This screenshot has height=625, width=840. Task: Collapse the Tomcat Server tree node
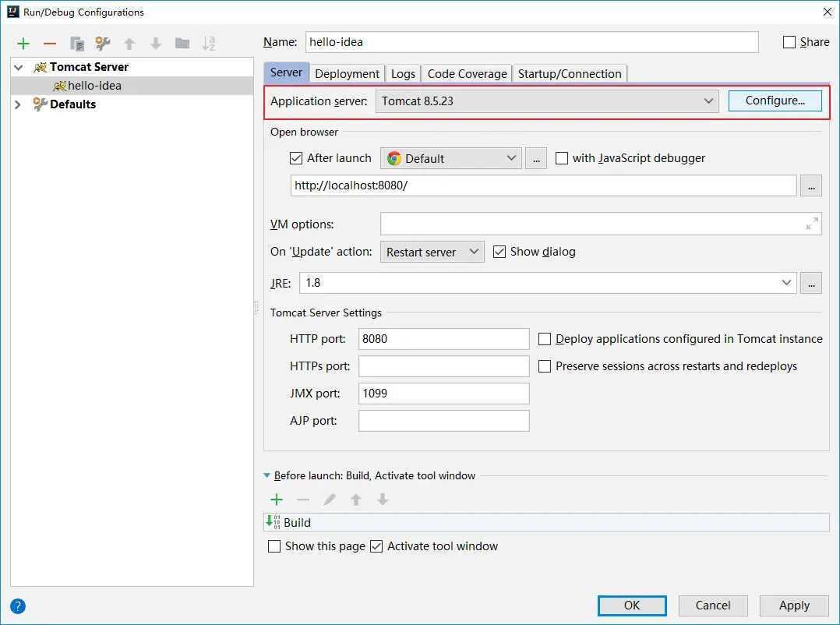click(18, 68)
